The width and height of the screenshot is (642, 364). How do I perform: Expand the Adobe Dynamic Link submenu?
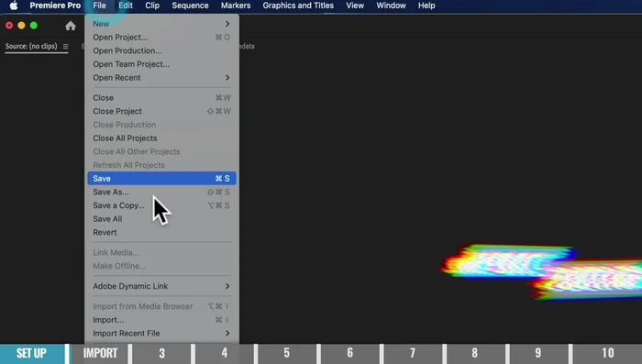click(161, 286)
